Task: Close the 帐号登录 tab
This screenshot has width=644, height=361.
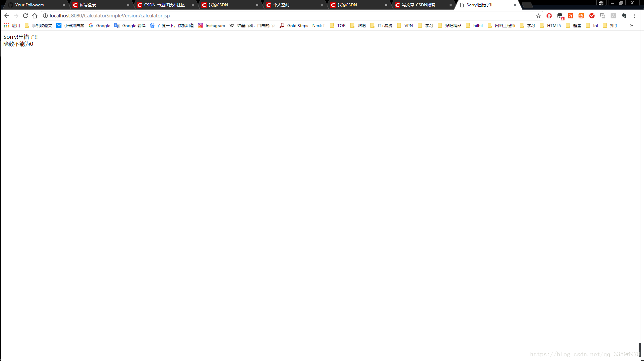Action: [x=128, y=5]
